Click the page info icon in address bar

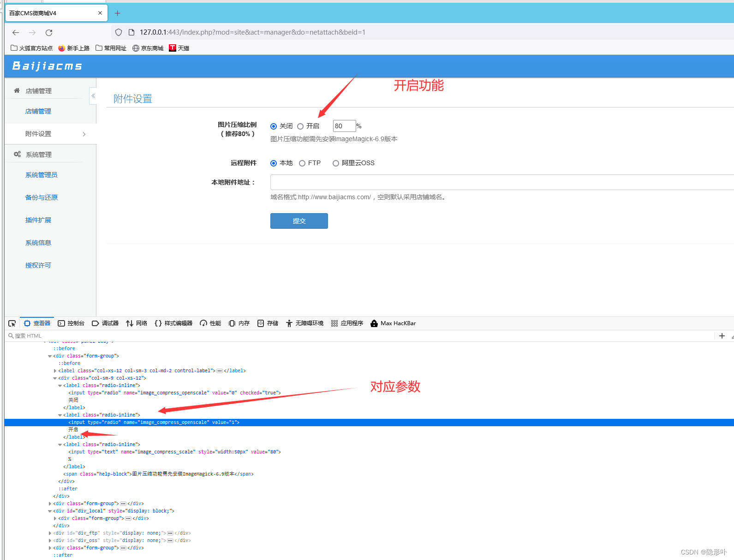131,32
